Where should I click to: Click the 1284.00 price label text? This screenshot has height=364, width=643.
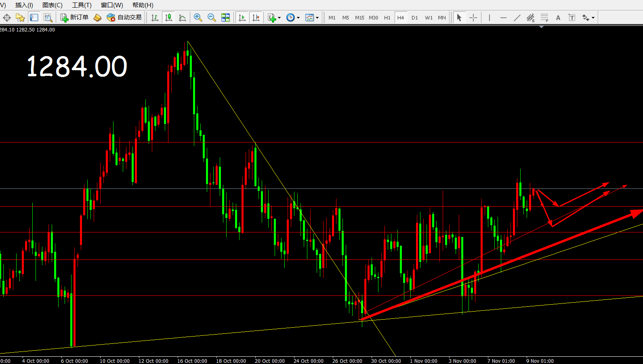click(x=77, y=67)
